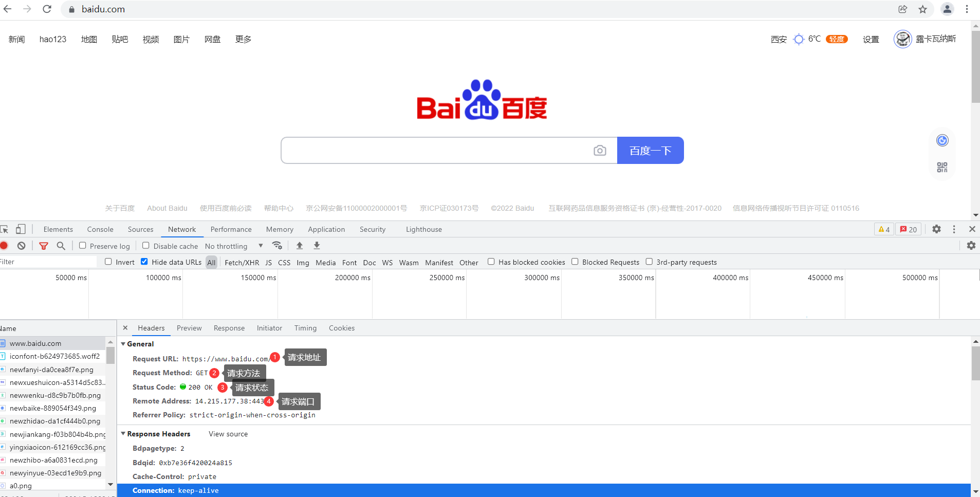
Task: Enable Preserve log checkbox
Action: (x=82, y=246)
